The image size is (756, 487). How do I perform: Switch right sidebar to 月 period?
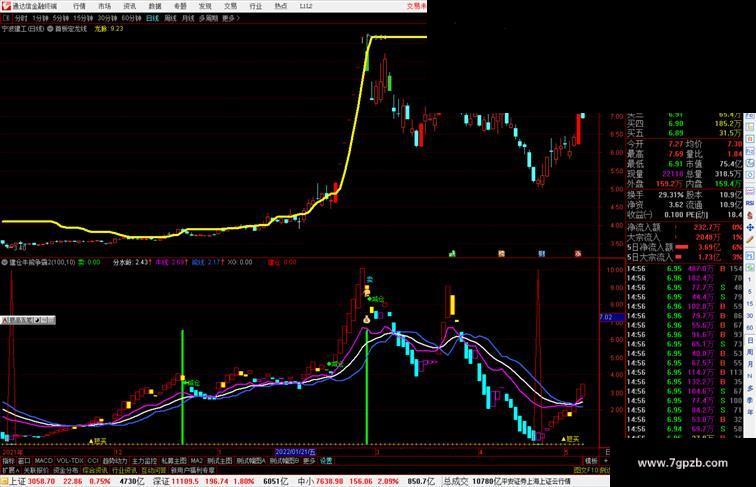pos(750,365)
